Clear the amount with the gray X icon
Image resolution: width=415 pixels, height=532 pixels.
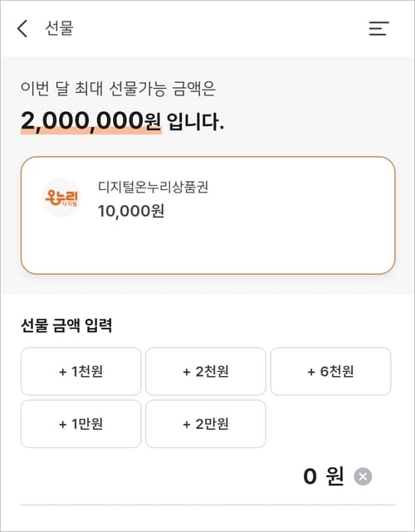click(363, 476)
